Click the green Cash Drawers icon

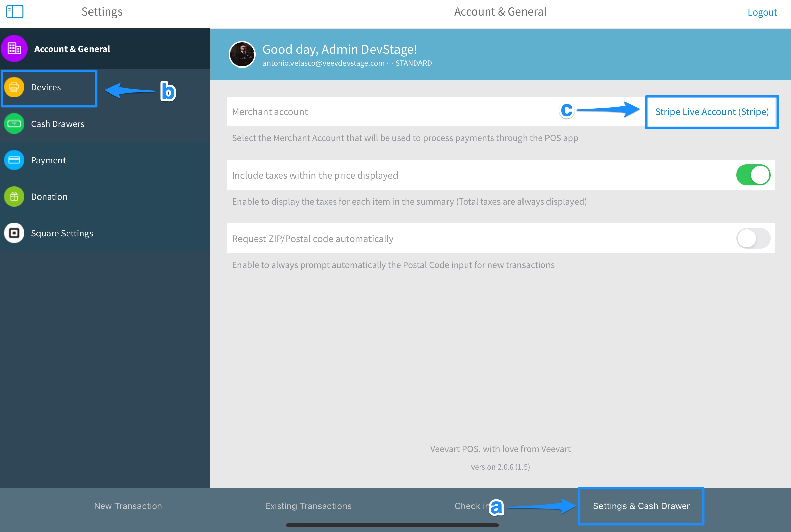pos(14,124)
